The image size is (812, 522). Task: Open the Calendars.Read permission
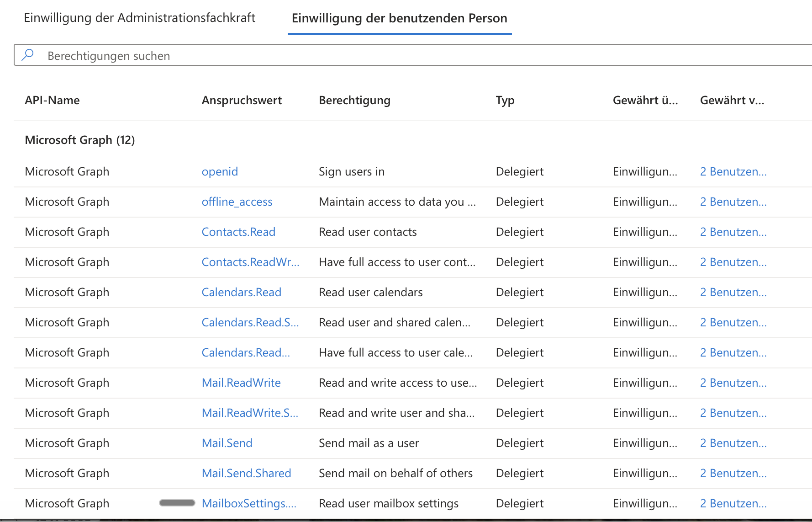[x=241, y=293]
